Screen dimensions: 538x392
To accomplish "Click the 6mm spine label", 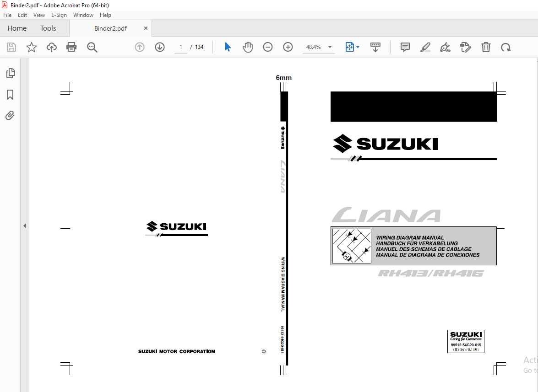I will pyautogui.click(x=284, y=78).
